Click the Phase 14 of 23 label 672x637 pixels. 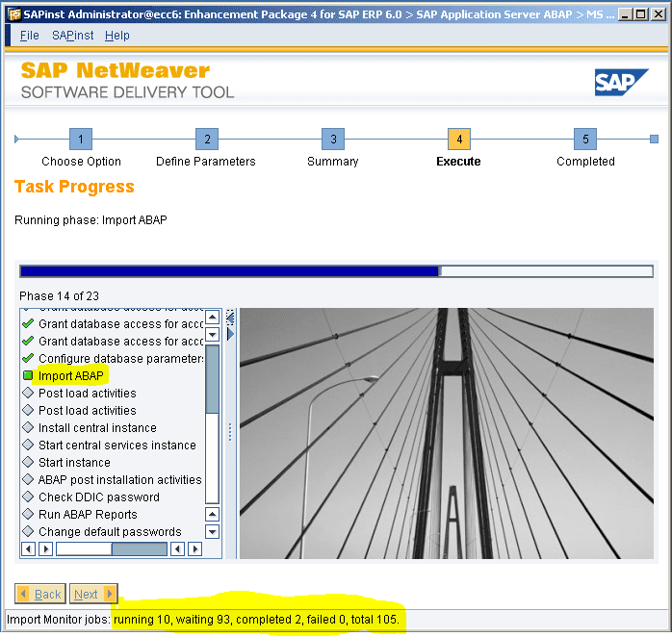click(x=59, y=296)
